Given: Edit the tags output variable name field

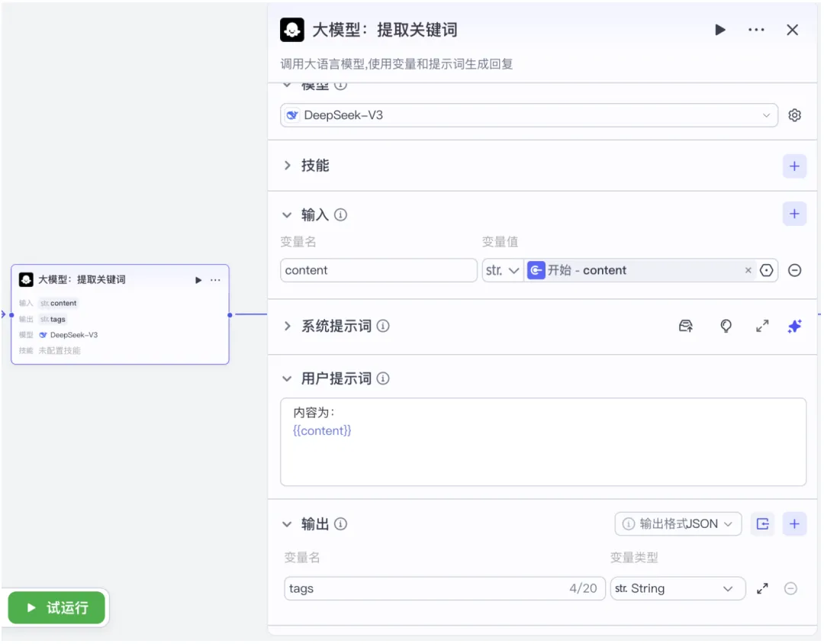Looking at the screenshot, I should point(445,589).
